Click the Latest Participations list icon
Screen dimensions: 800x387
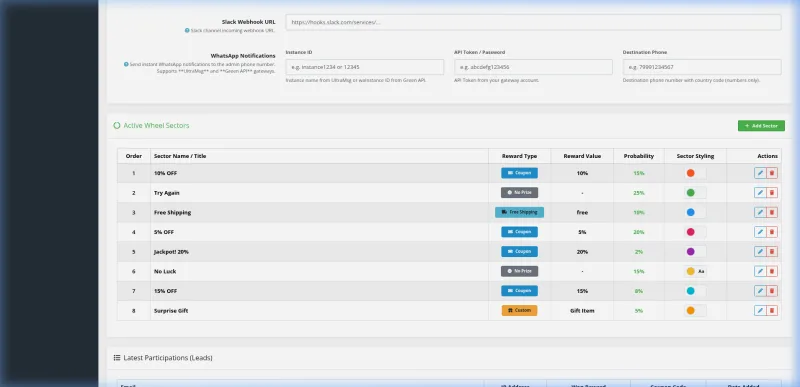click(x=117, y=358)
